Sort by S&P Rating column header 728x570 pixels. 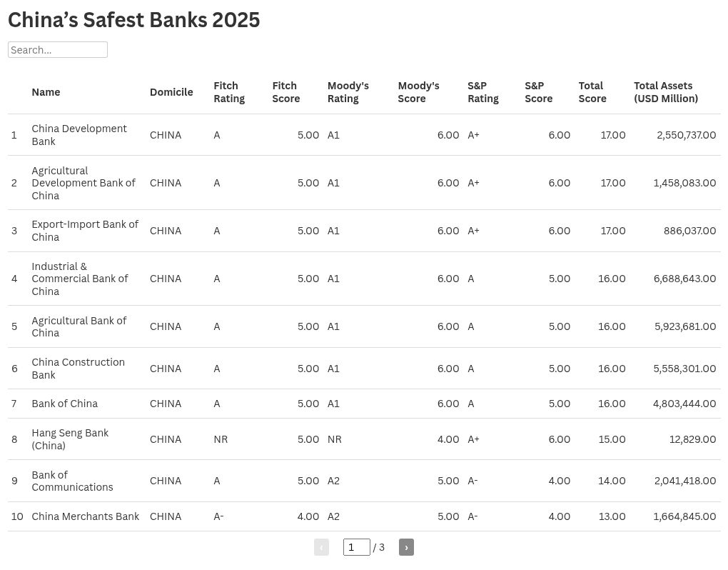point(482,92)
